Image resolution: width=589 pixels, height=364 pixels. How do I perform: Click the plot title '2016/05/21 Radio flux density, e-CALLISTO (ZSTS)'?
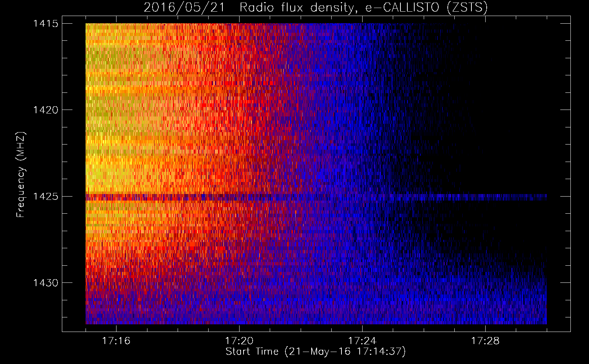click(316, 7)
